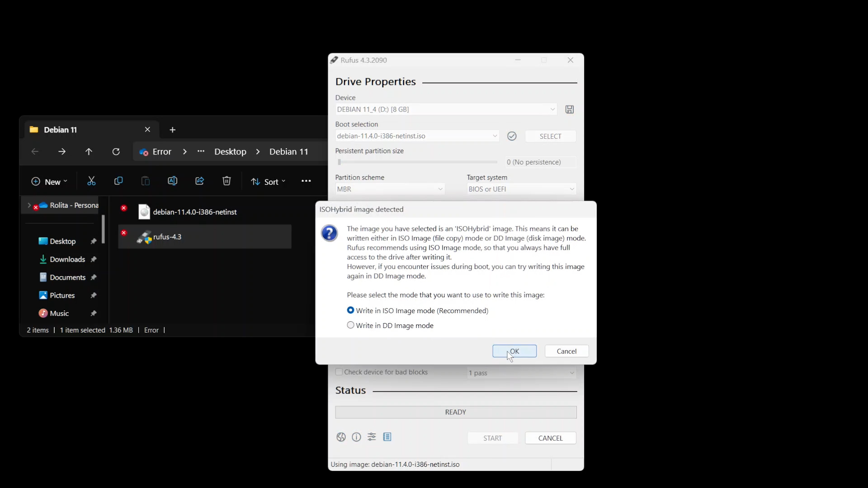Open Rufus language globe icon

coord(341,437)
